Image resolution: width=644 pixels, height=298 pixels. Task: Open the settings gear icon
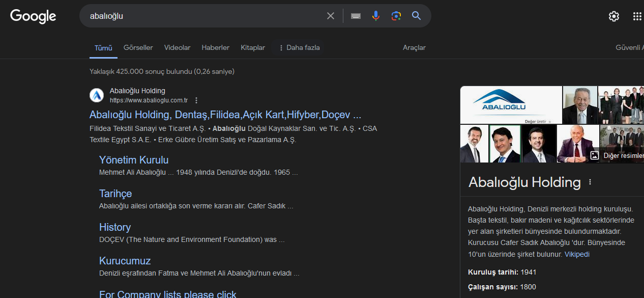[614, 16]
